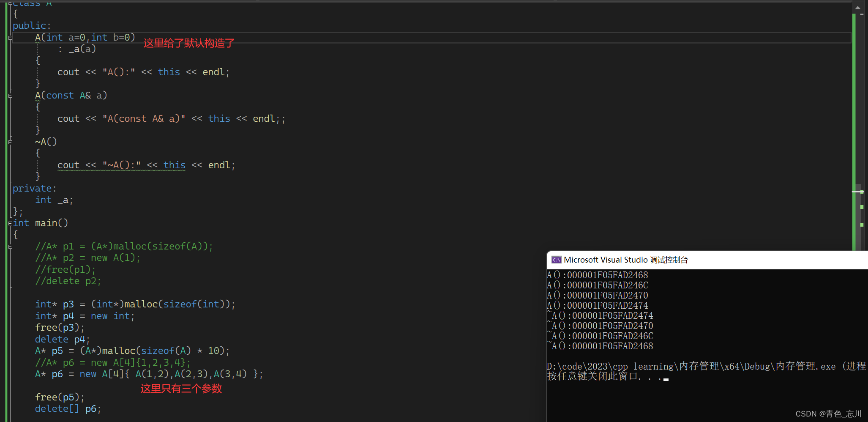This screenshot has height=422, width=868.
Task: Click the console window's app icon
Action: click(x=556, y=260)
